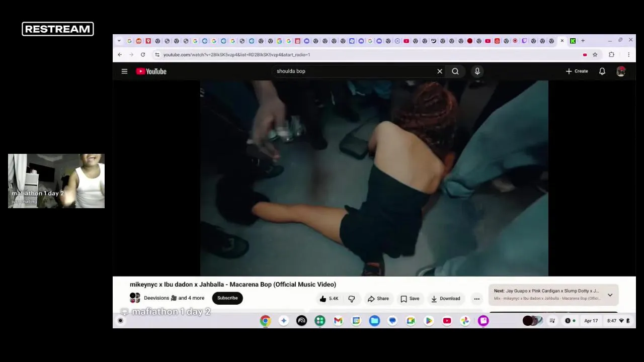Switch to the Reddit tab
The image size is (644, 362).
tap(139, 41)
